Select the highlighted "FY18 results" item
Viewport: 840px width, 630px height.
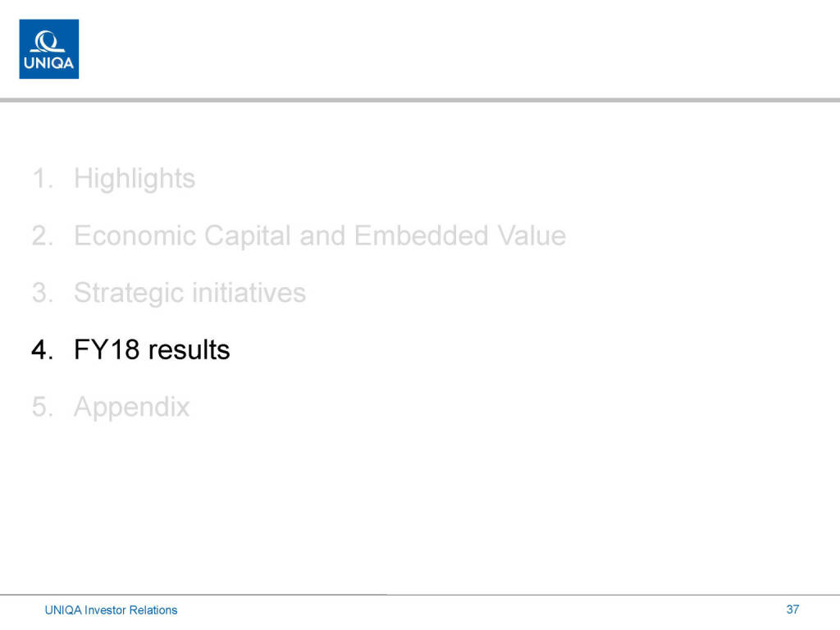point(152,350)
